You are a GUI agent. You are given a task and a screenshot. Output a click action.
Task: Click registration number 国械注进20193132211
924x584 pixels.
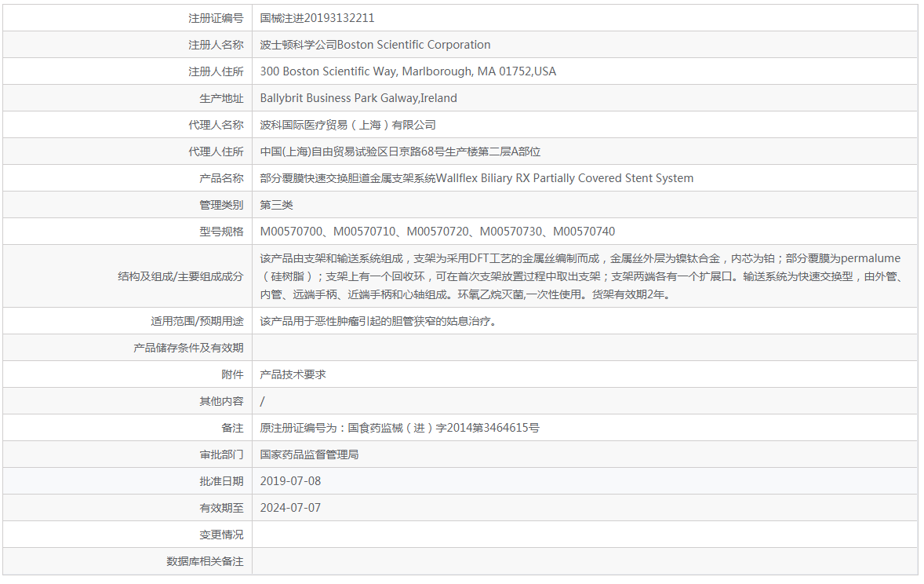click(x=317, y=18)
